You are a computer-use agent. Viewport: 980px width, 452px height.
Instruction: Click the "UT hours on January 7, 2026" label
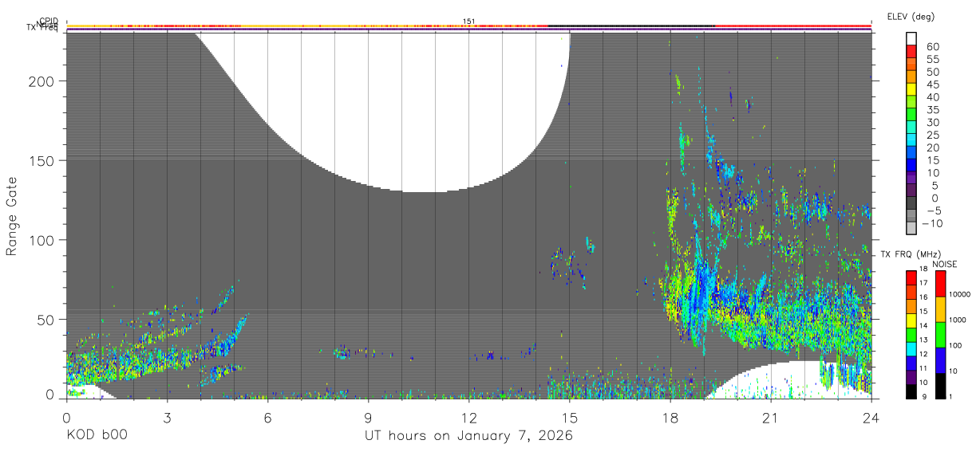(x=468, y=436)
